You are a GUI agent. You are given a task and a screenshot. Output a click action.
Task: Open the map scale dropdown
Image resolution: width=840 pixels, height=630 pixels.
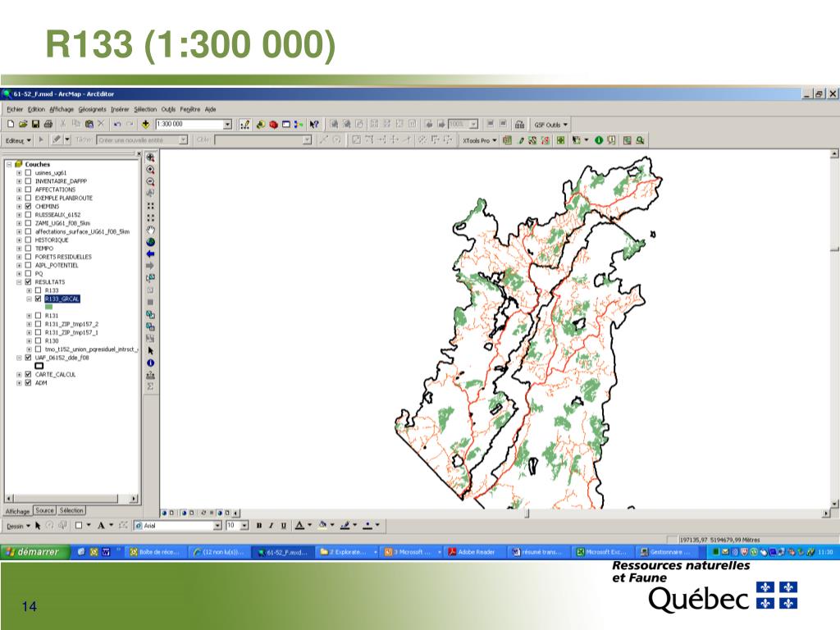[227, 125]
